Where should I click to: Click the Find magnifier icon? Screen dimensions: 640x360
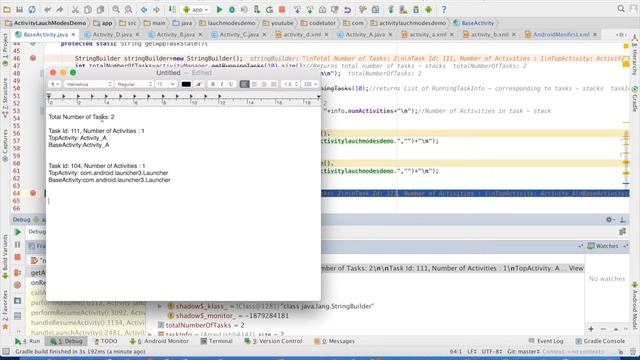pos(116,9)
